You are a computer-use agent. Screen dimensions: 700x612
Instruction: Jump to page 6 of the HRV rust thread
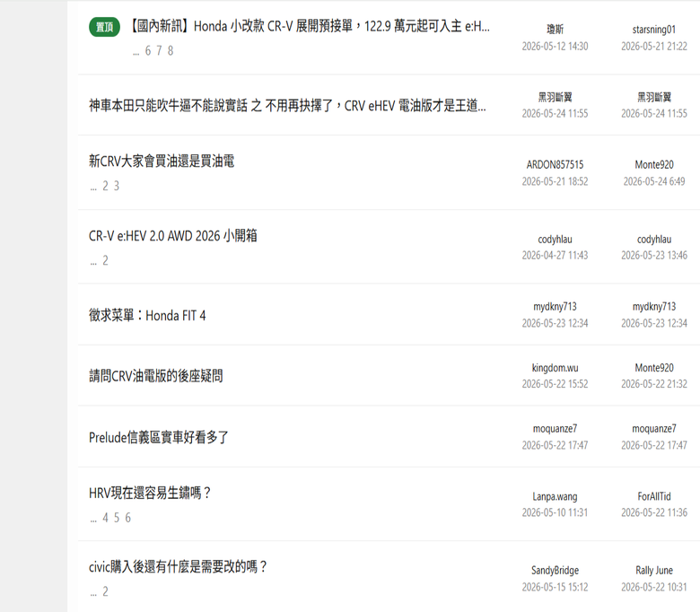click(127, 518)
